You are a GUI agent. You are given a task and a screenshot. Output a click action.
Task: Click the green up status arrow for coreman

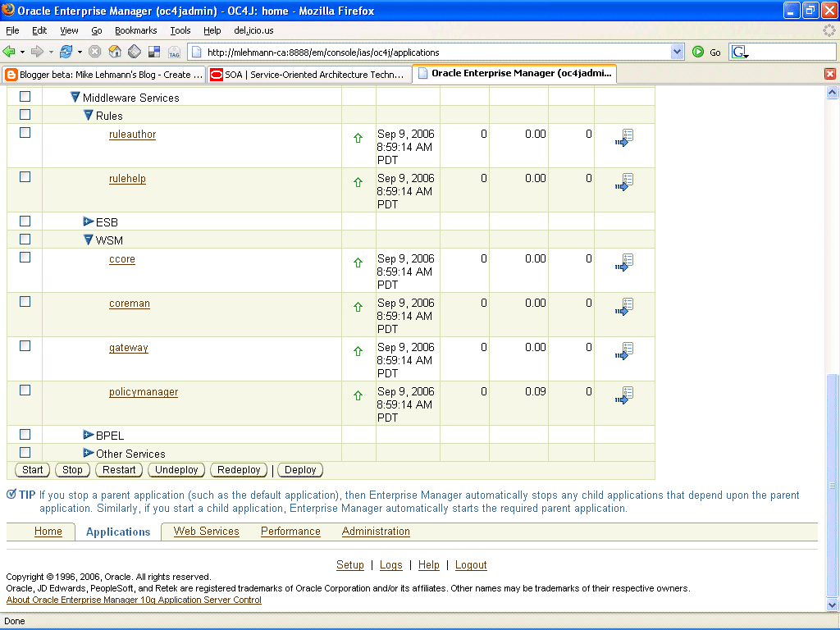pyautogui.click(x=358, y=308)
